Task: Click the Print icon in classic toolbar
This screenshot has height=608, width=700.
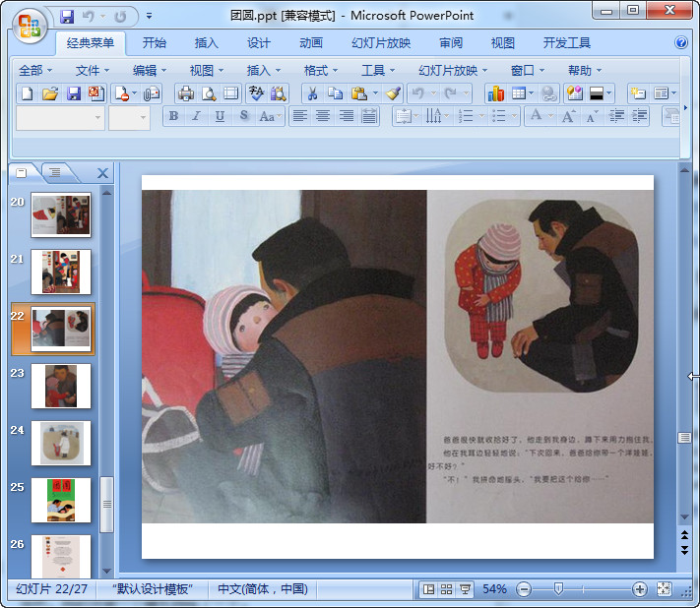Action: tap(186, 93)
